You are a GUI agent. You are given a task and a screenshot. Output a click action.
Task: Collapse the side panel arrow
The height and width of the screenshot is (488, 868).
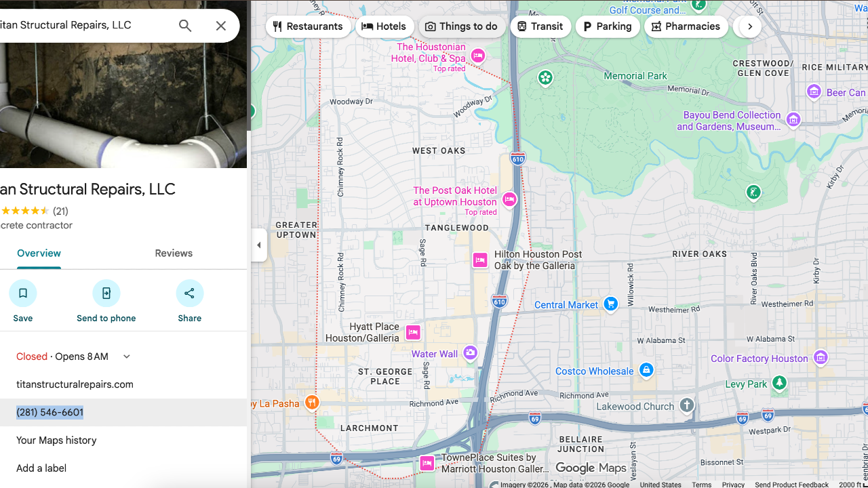(259, 245)
